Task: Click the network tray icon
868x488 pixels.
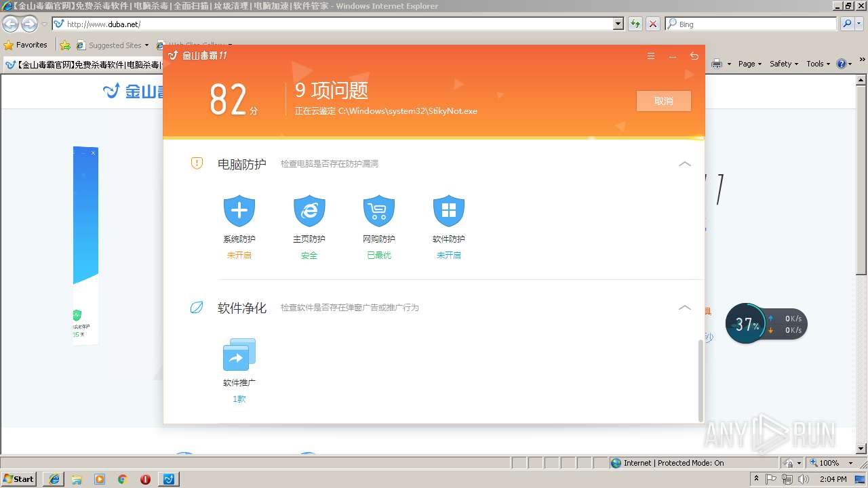Action: tap(787, 479)
